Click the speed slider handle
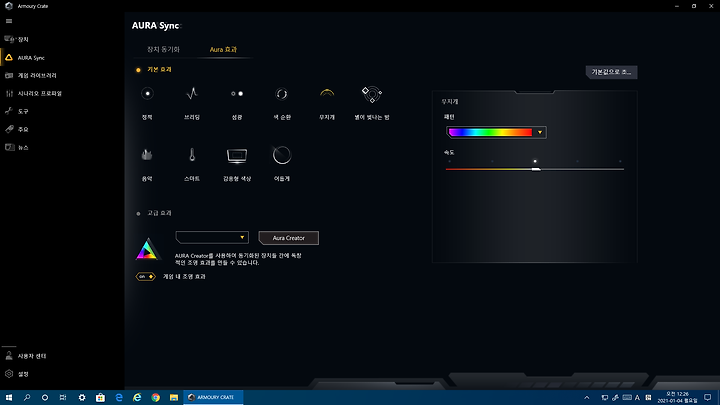Screen dimensions: 720x405 536,169
